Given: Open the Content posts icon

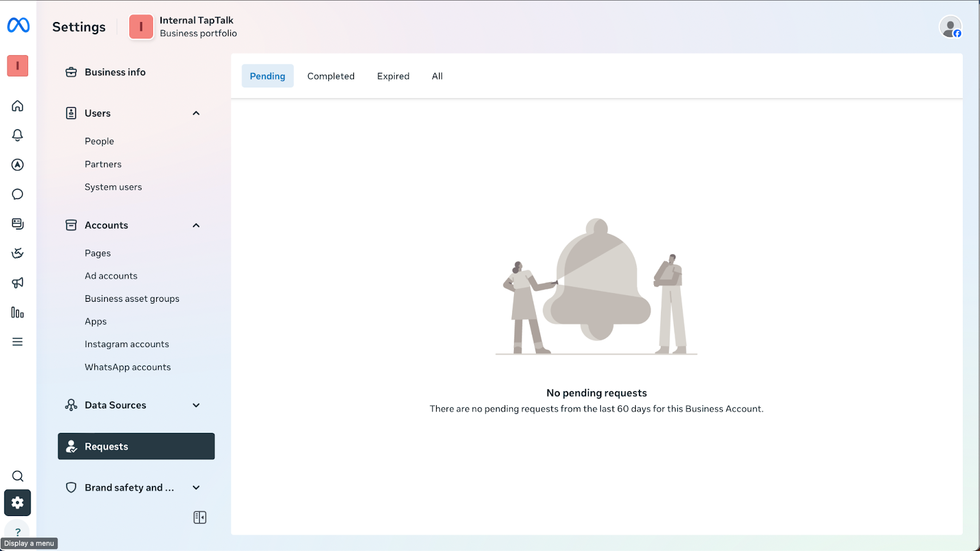Looking at the screenshot, I should pyautogui.click(x=18, y=223).
